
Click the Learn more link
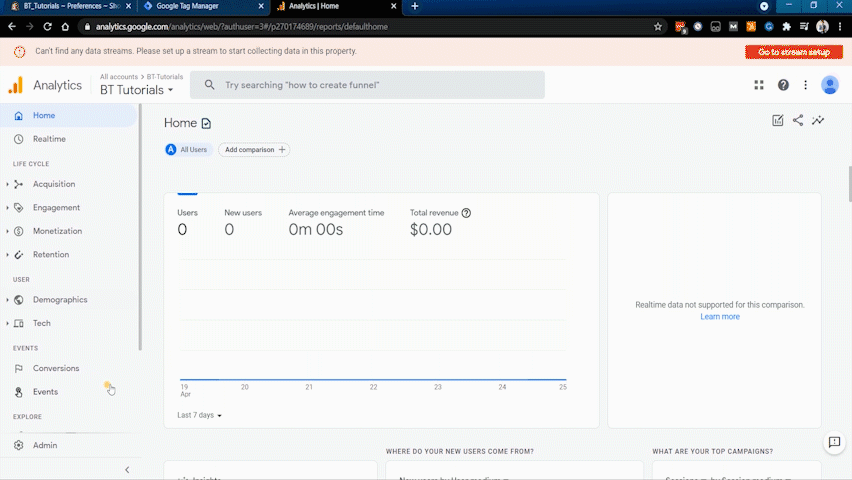[720, 316]
